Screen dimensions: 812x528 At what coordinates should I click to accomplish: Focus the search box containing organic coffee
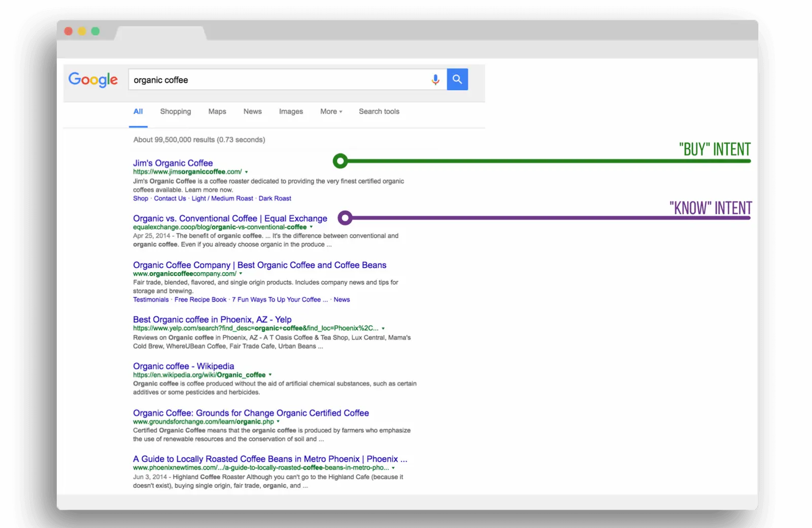[x=287, y=80]
